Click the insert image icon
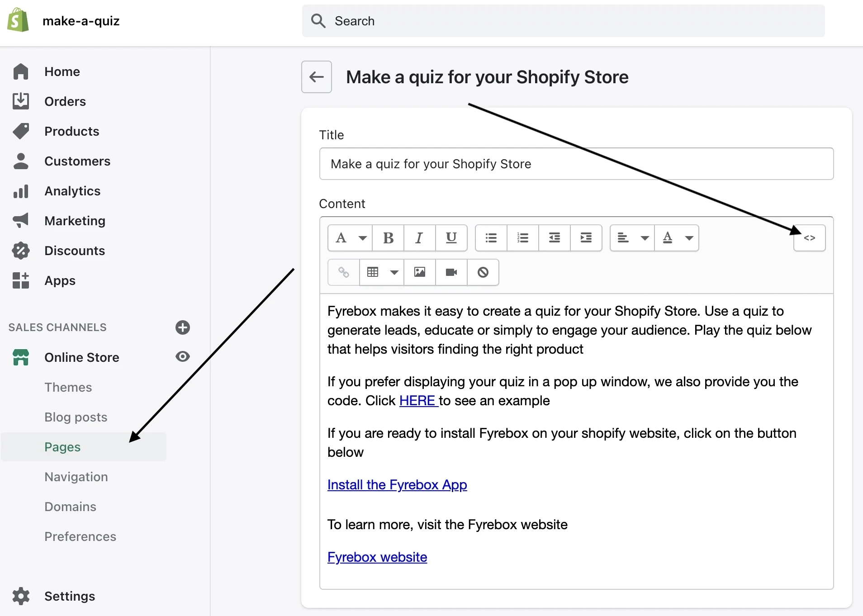Image resolution: width=863 pixels, height=616 pixels. (x=420, y=272)
